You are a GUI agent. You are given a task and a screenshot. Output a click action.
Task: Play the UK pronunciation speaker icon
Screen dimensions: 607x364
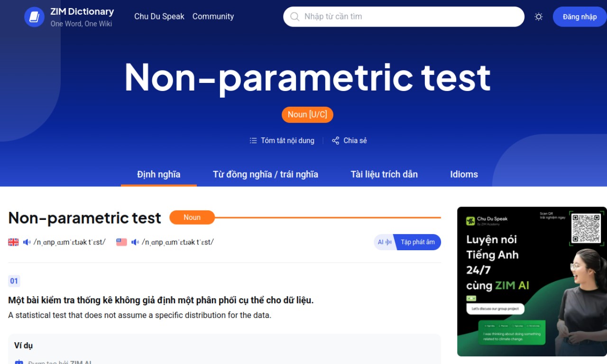tap(27, 242)
